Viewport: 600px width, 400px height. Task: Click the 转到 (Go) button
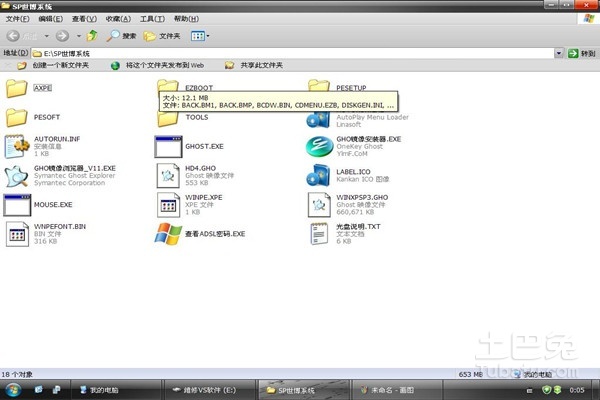(x=582, y=52)
